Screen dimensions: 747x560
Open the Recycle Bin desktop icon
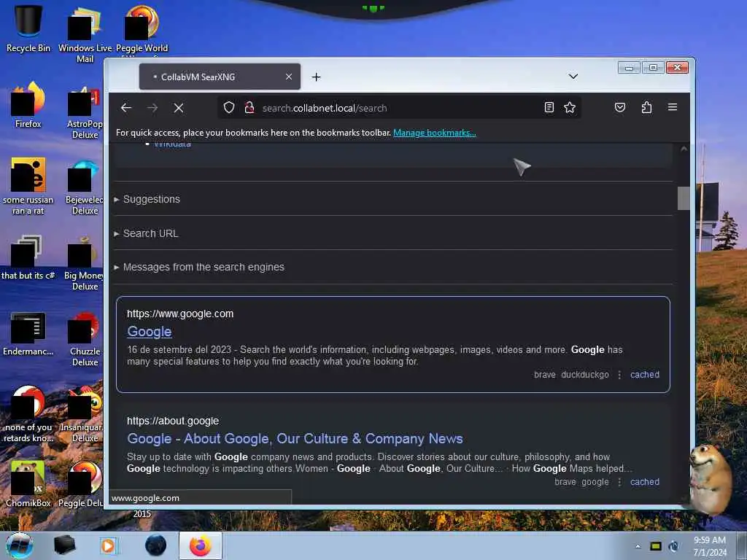pos(28,28)
